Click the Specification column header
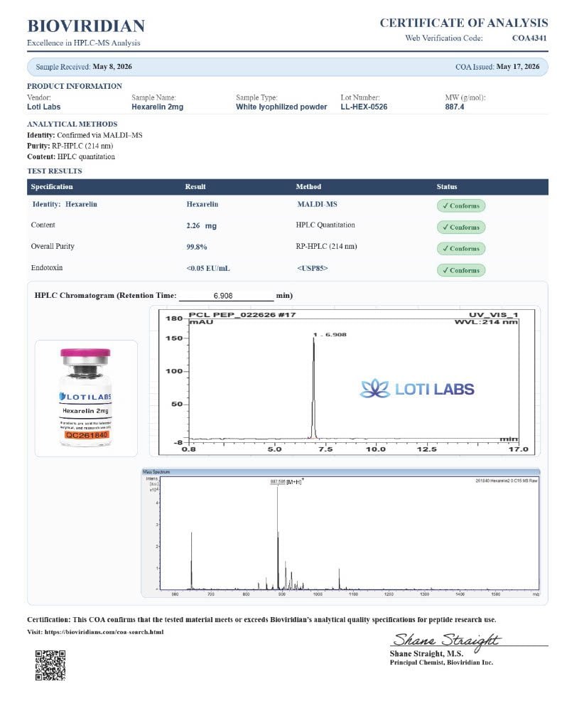The width and height of the screenshot is (562, 728). click(x=52, y=187)
